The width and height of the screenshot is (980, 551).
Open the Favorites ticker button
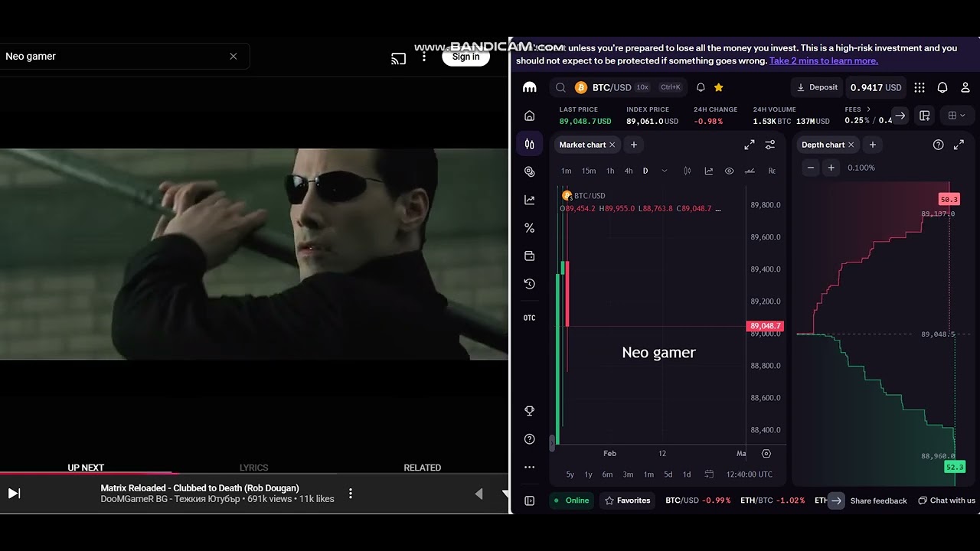[628, 500]
